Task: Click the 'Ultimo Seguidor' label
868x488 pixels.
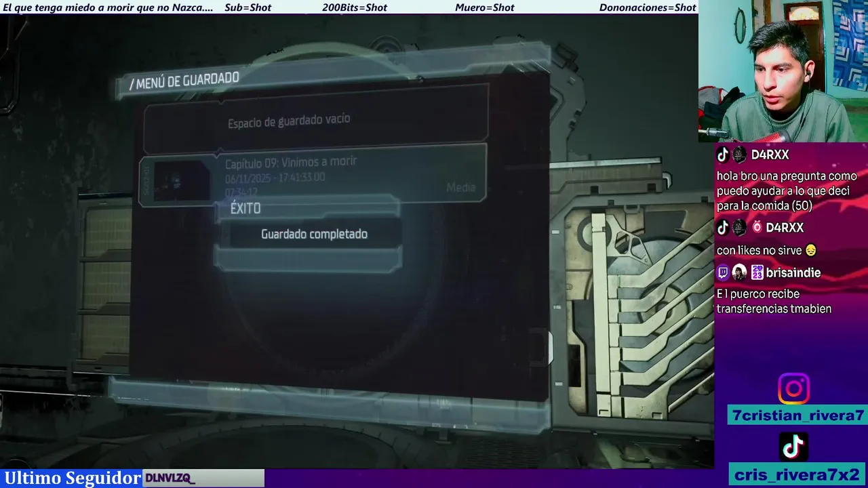Action: [x=71, y=478]
